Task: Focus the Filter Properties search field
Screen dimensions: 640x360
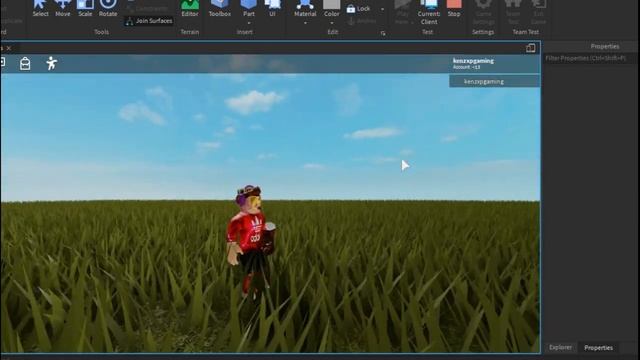Action: point(590,58)
